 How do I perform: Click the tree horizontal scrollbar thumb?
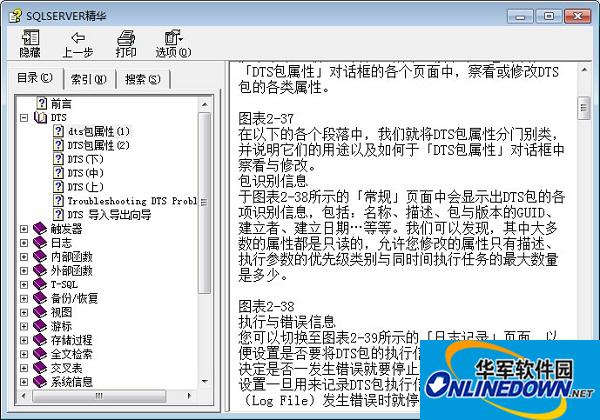click(x=99, y=396)
